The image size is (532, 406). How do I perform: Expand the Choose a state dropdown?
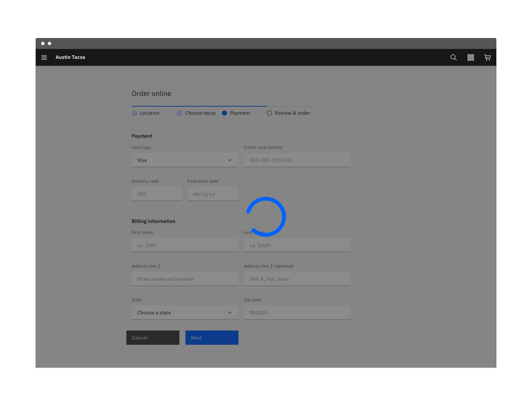click(x=185, y=312)
